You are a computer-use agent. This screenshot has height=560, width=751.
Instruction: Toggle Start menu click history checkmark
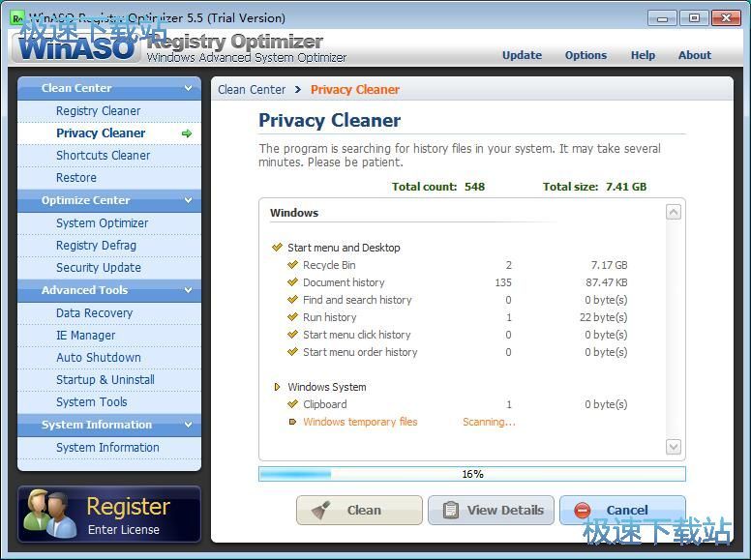(292, 335)
